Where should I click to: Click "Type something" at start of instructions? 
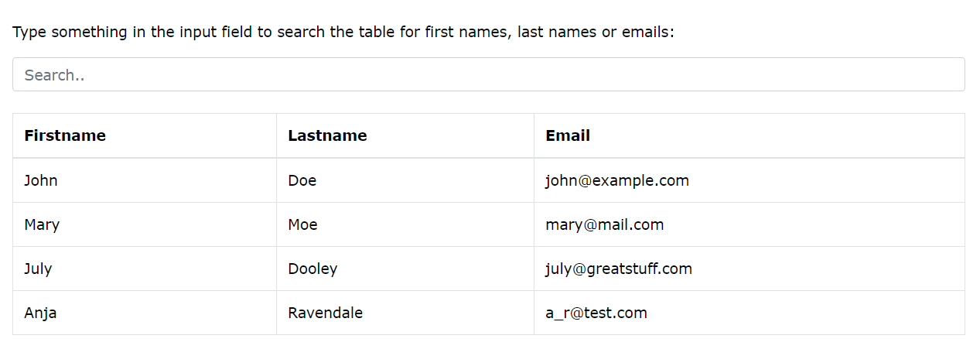62,33
